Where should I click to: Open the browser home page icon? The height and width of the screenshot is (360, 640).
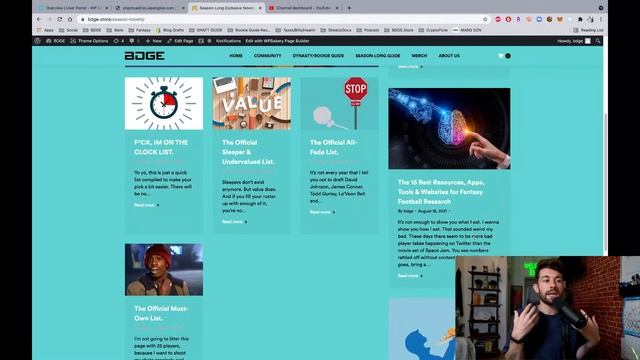point(70,19)
